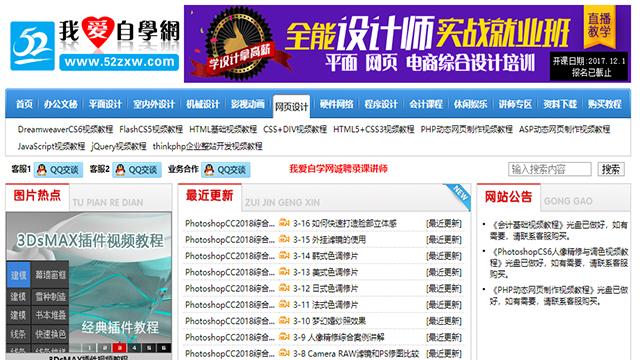Open DreamweaverCS6视频教程 link
The image size is (640, 360).
tap(65, 129)
